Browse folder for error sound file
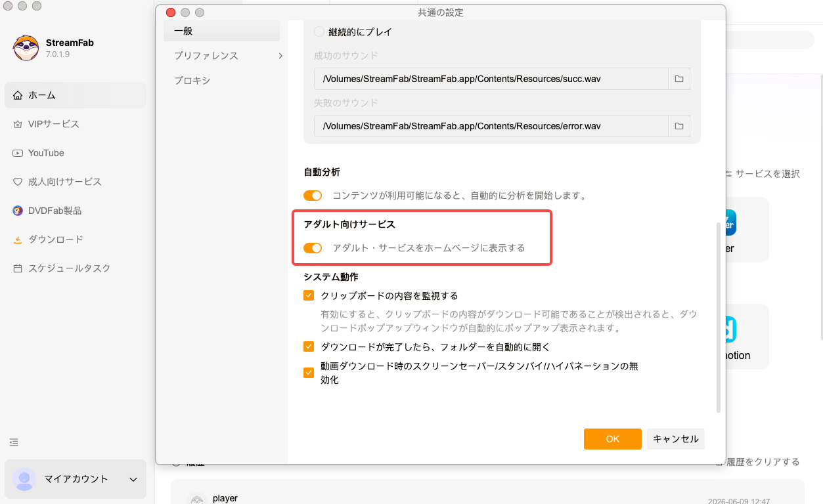 (679, 126)
